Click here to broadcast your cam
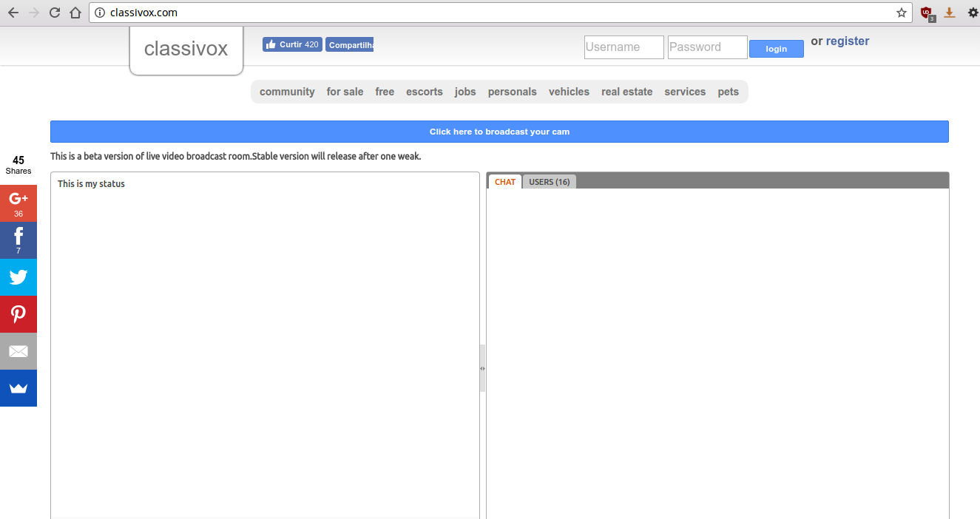The width and height of the screenshot is (980, 519). 499,132
